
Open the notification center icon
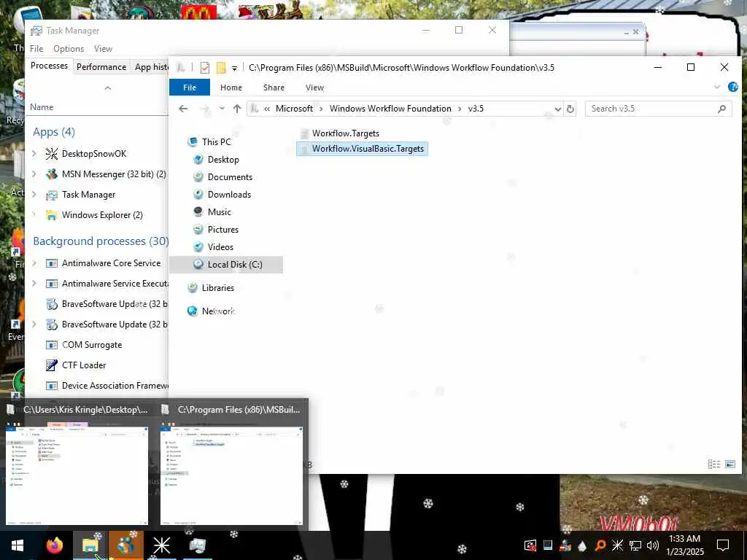(723, 545)
